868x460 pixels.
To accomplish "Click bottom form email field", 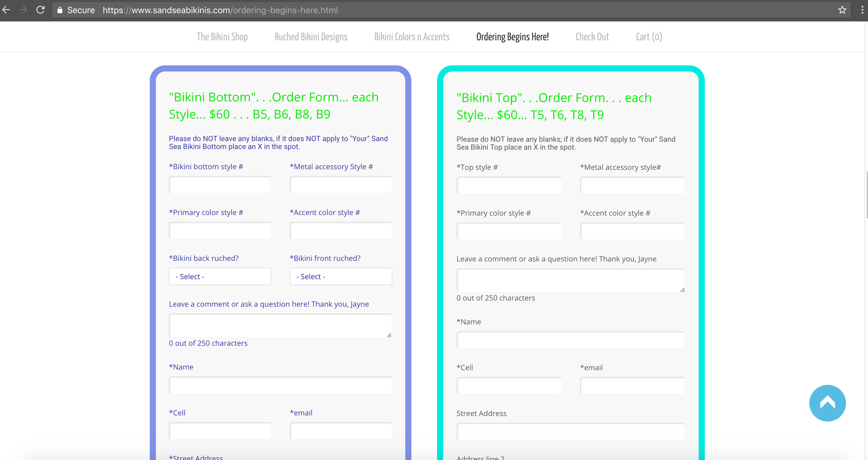I will point(341,431).
